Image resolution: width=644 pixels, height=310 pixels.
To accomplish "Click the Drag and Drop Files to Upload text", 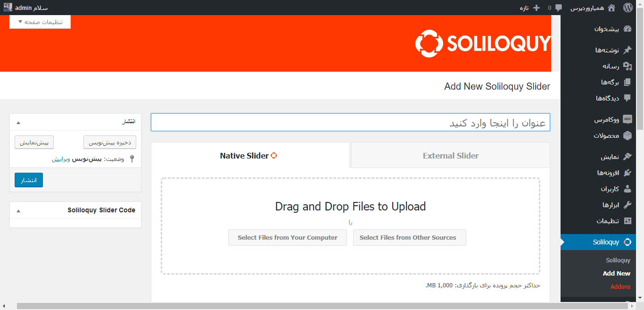I will click(x=350, y=206).
